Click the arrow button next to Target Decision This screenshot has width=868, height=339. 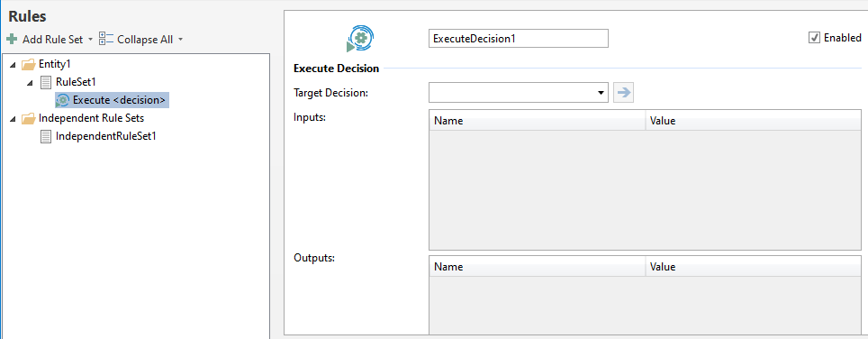(624, 93)
